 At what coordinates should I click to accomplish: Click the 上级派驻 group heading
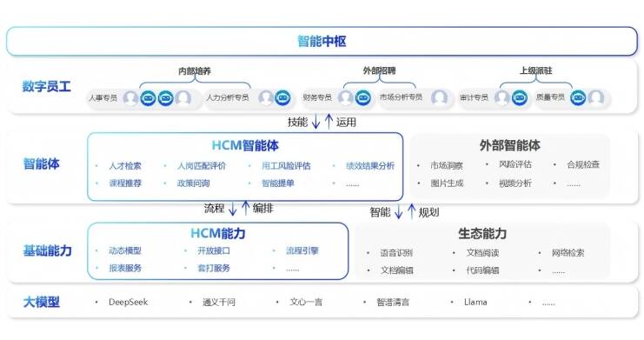point(535,70)
